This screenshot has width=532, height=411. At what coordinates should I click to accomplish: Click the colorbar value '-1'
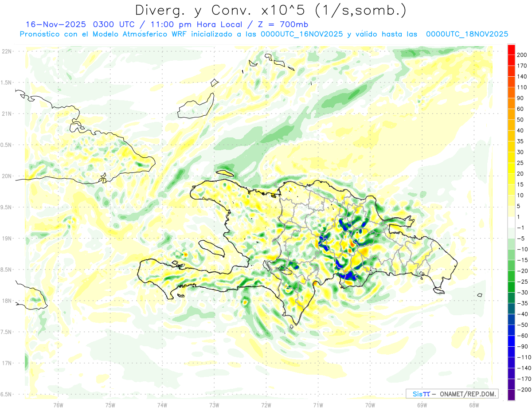(x=521, y=227)
